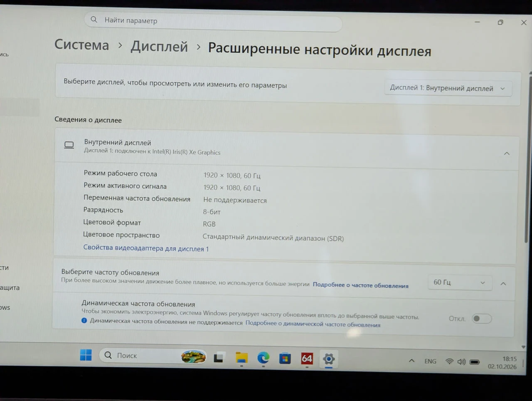Open the red 64 app on taskbar

click(x=307, y=359)
